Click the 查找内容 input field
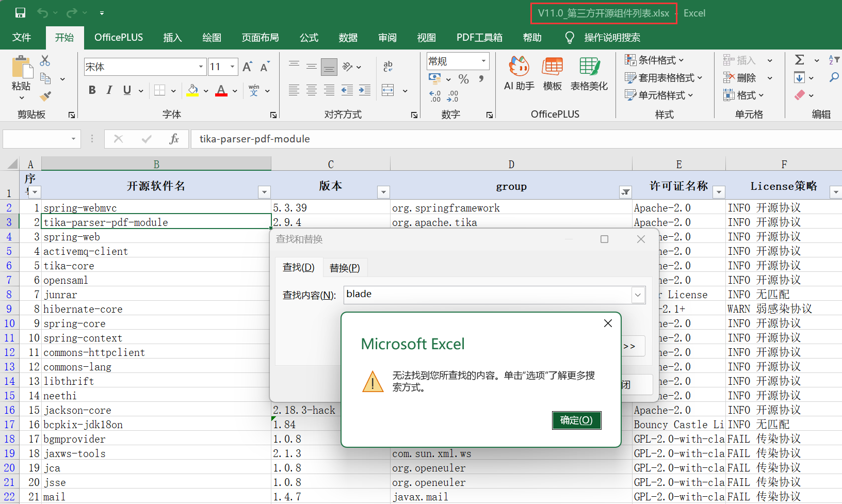 tap(488, 295)
